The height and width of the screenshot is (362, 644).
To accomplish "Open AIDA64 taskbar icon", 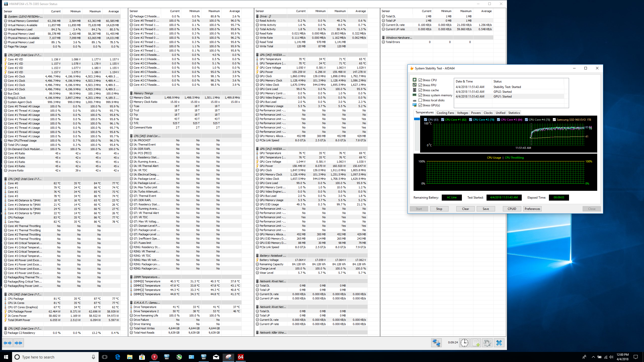I will (x=240, y=357).
